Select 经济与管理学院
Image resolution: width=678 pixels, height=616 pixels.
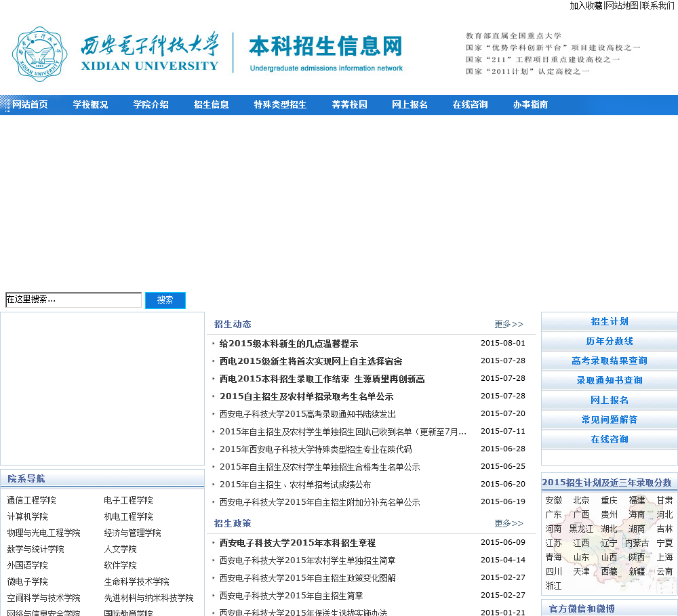tap(132, 533)
